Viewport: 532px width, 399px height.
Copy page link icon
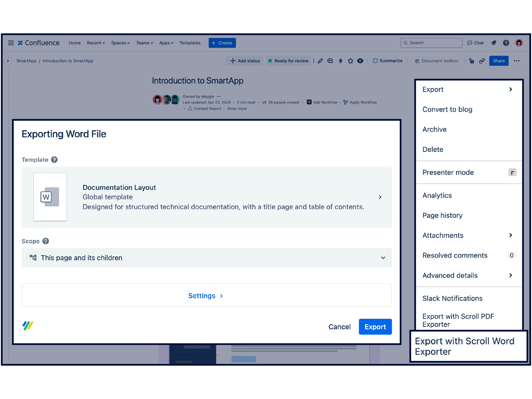[482, 61]
